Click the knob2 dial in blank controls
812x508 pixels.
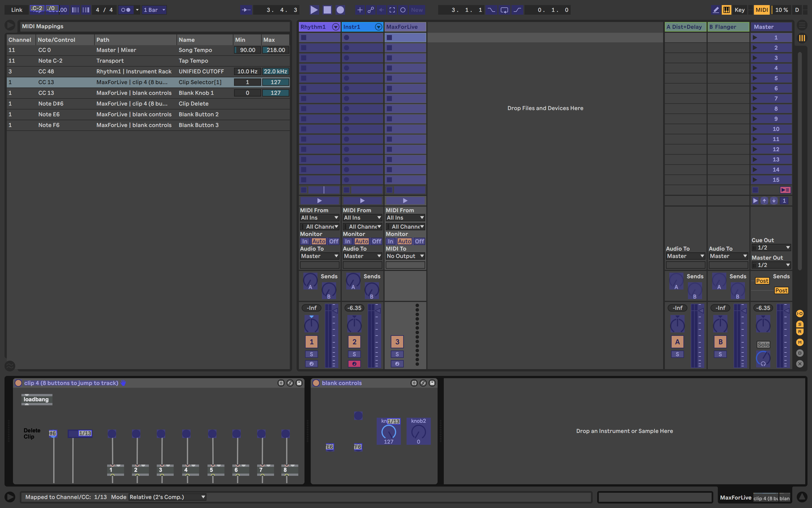coord(418,432)
